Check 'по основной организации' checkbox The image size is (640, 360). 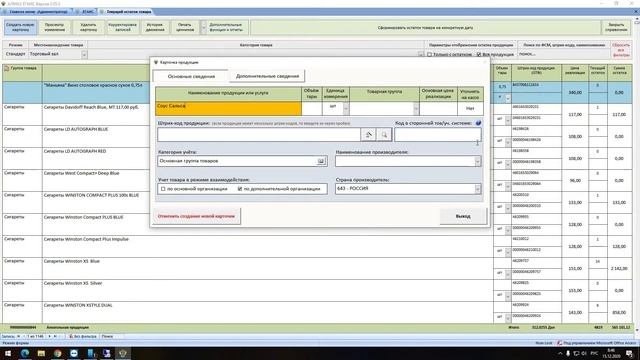click(163, 189)
